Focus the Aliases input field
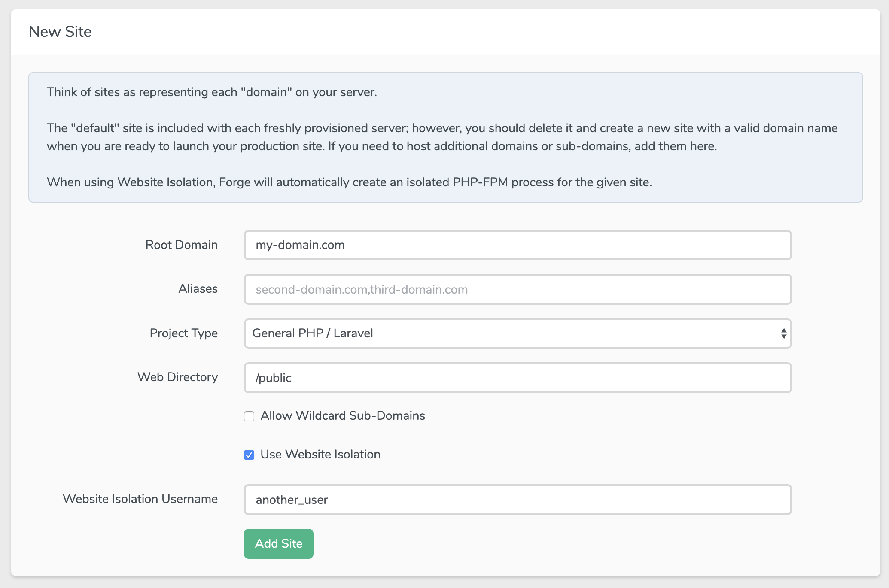The width and height of the screenshot is (889, 588). coord(518,289)
